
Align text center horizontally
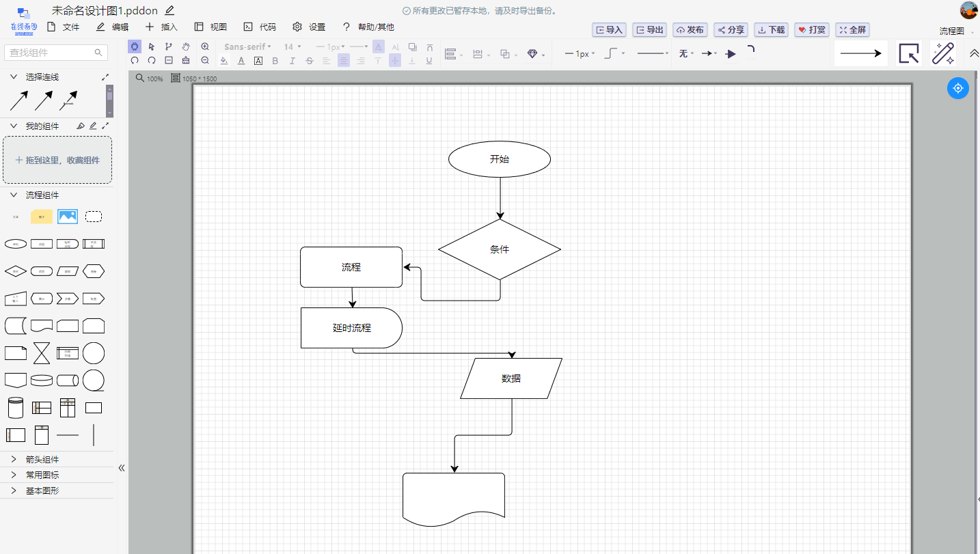344,60
